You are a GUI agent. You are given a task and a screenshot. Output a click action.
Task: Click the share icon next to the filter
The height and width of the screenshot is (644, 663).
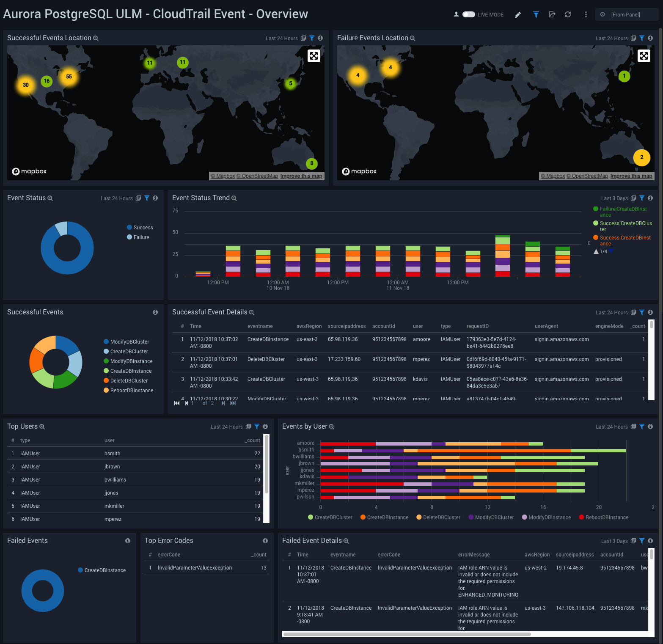552,14
